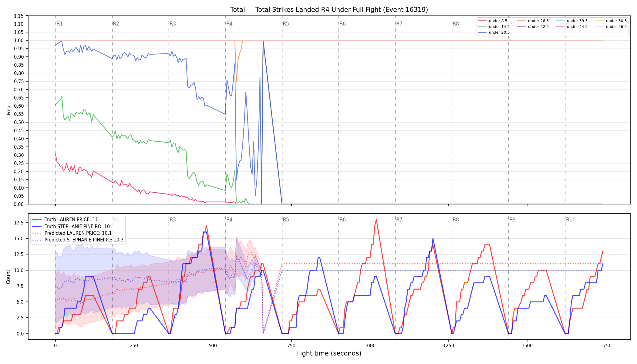
Task: Click the R6 round marker in top chart
Action: point(342,24)
